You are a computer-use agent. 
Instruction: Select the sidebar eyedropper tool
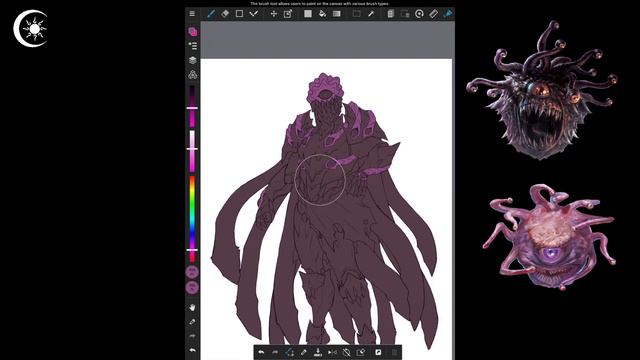192,322
